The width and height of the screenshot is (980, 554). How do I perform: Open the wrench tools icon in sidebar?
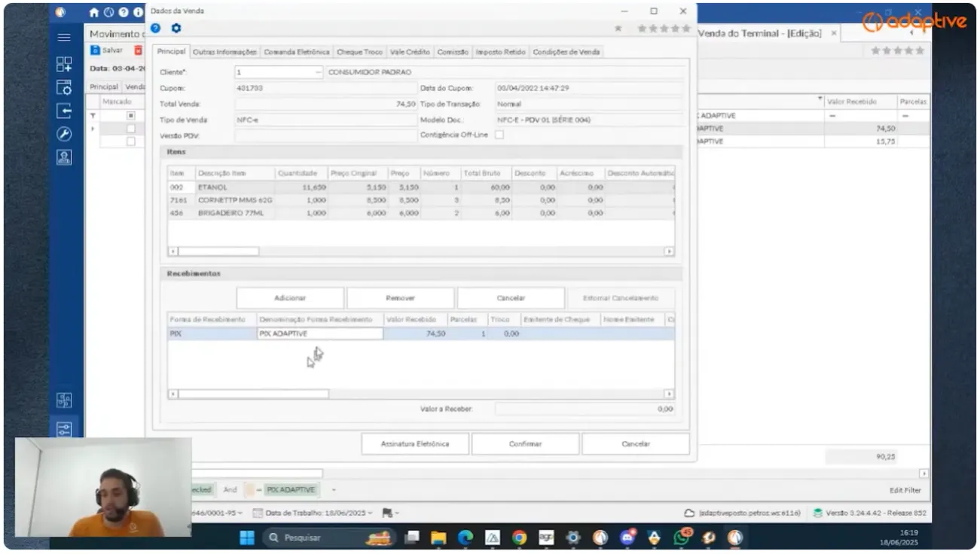pyautogui.click(x=64, y=134)
